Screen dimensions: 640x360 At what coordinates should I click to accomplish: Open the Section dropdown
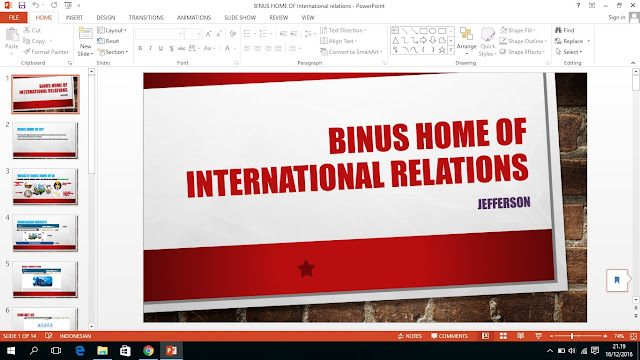113,52
